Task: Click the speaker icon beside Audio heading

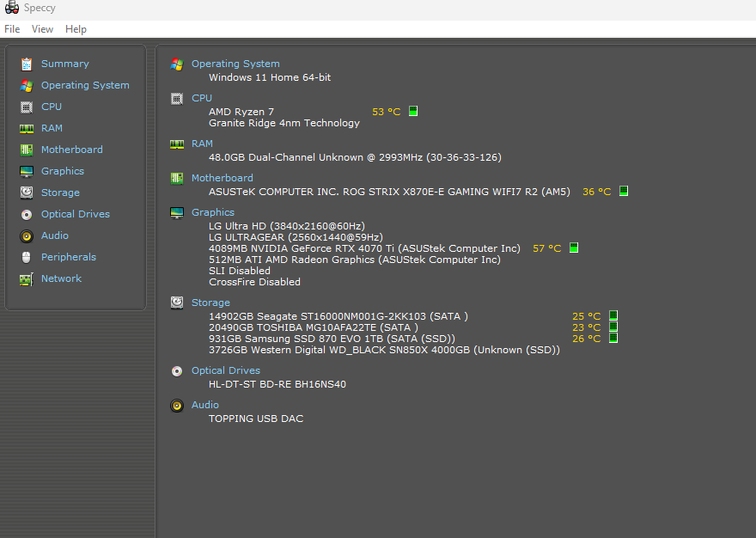Action: pyautogui.click(x=177, y=406)
